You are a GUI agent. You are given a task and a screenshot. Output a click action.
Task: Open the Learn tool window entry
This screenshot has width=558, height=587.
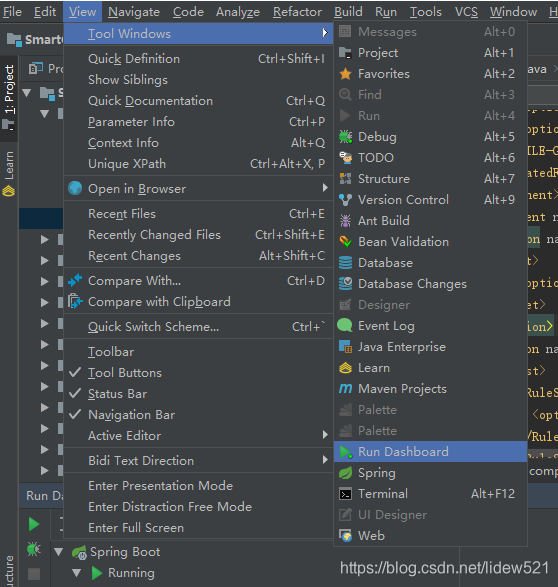pyautogui.click(x=430, y=368)
